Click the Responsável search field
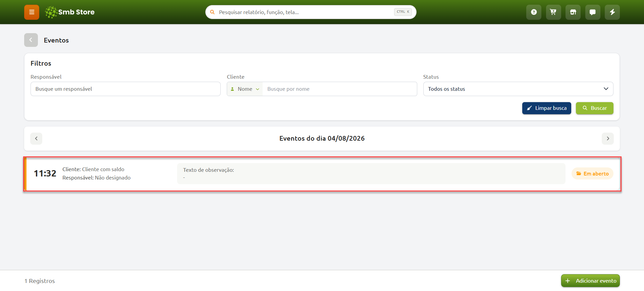The image size is (644, 291). pos(125,89)
